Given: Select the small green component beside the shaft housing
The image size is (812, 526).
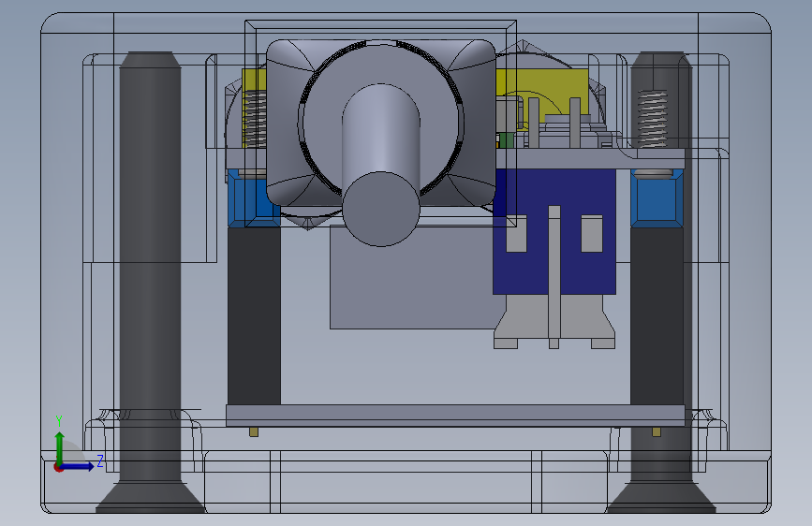Looking at the screenshot, I should click(506, 140).
